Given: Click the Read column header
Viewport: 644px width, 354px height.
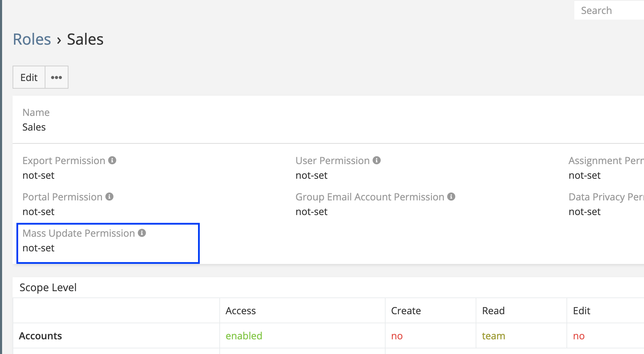Looking at the screenshot, I should [493, 311].
